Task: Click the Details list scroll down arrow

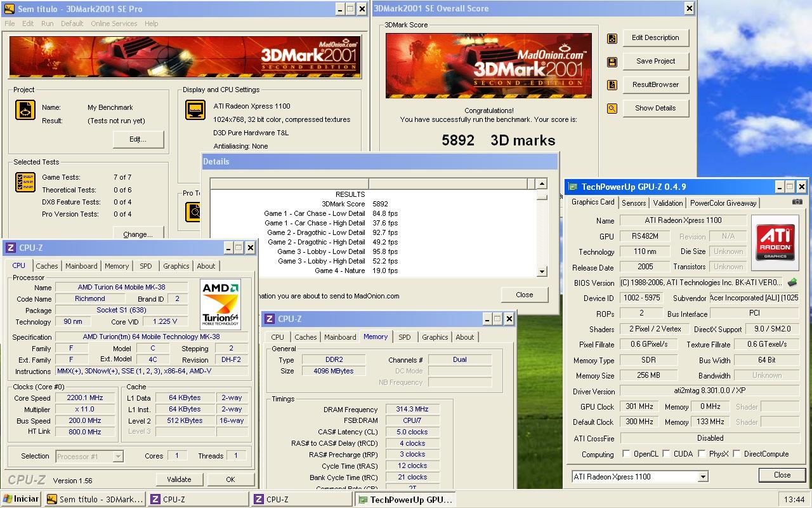Action: coord(541,271)
